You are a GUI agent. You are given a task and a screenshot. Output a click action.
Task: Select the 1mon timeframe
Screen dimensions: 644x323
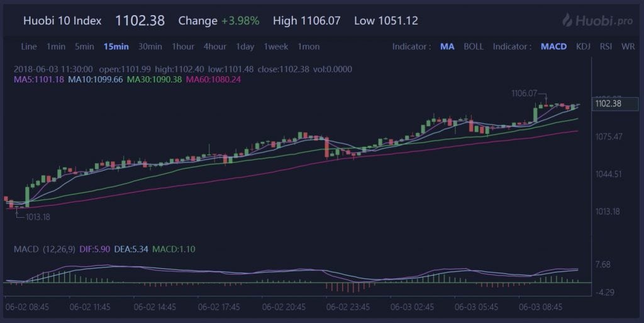308,47
